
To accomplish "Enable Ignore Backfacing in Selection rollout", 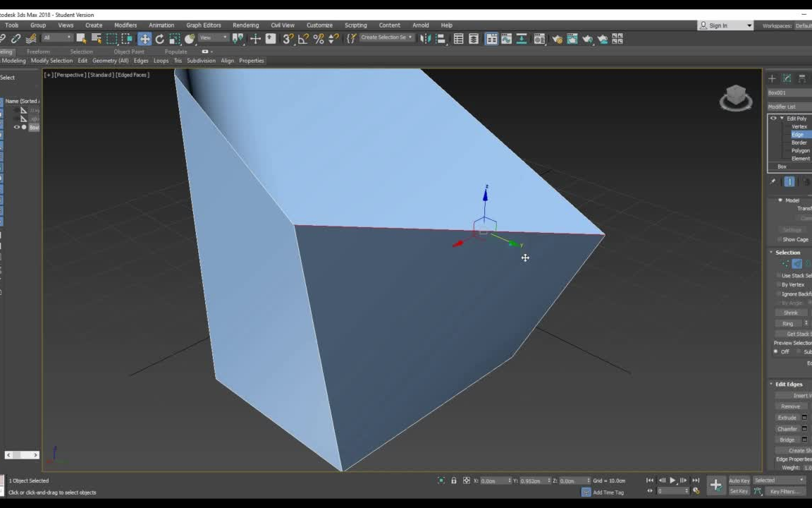I will click(x=781, y=294).
